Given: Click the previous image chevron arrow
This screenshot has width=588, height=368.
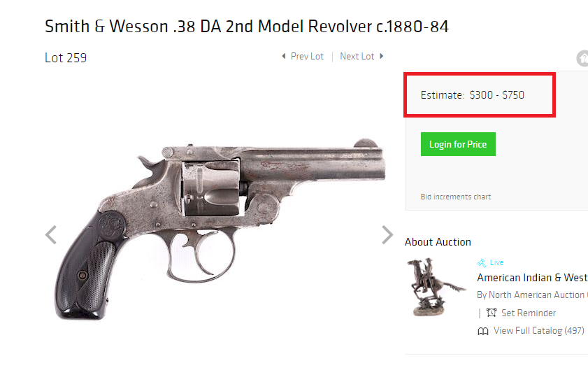Looking at the screenshot, I should (x=50, y=235).
